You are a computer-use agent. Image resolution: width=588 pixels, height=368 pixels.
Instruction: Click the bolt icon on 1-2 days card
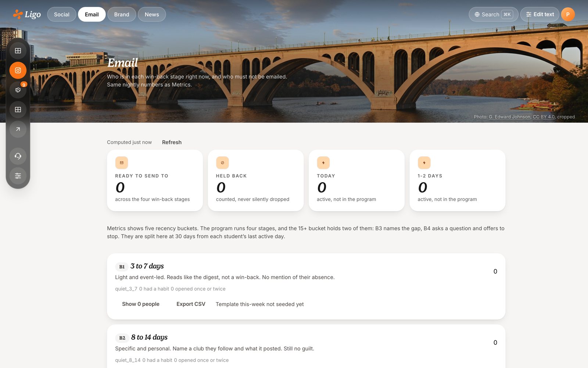(424, 163)
